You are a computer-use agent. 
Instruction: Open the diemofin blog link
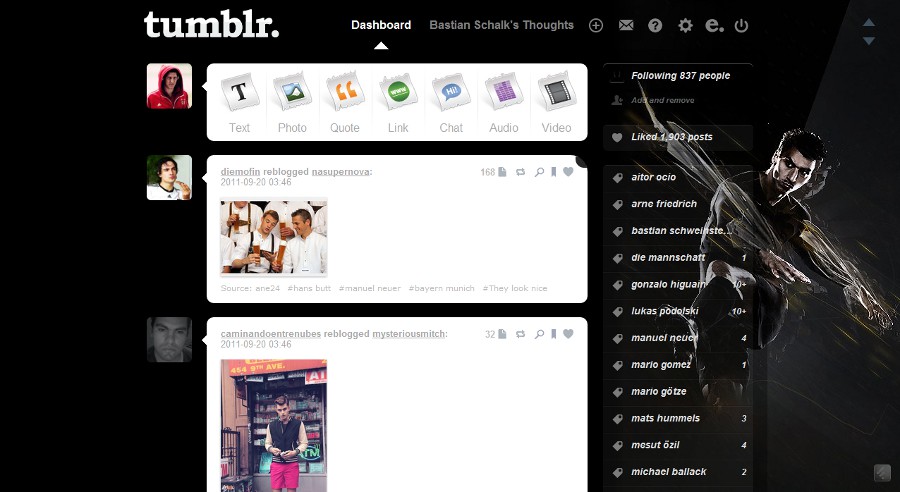[x=240, y=172]
